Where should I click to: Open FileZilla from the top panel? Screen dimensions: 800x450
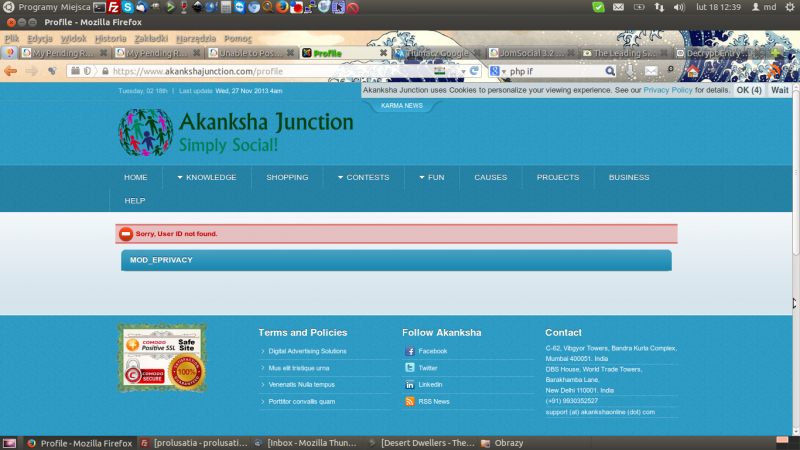(113, 7)
